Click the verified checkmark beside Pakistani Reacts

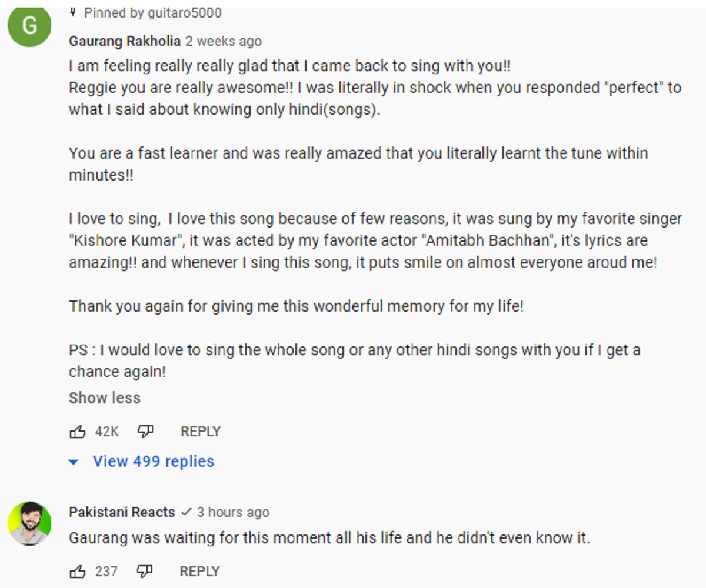(186, 512)
